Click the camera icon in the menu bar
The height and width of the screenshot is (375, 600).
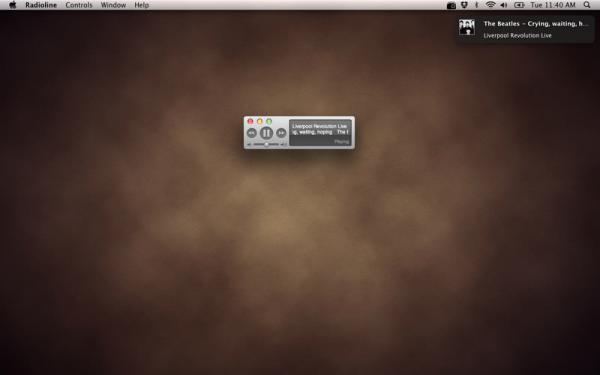[x=452, y=5]
